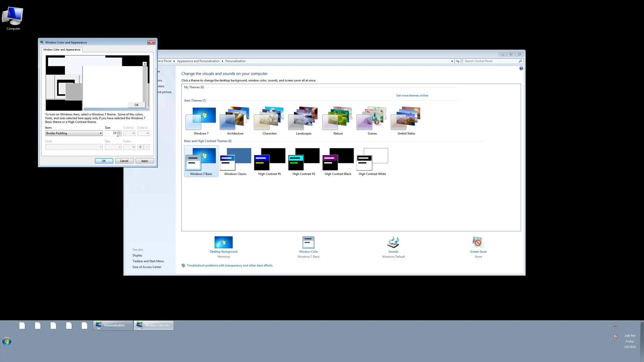Open the Sounds icon
Screen dimensions: 644x362
pyautogui.click(x=393, y=242)
